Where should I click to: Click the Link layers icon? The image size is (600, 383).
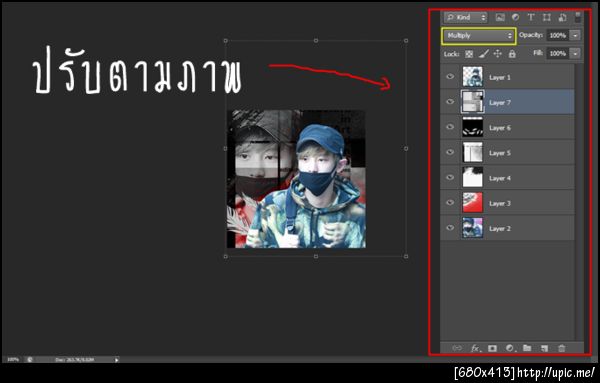pyautogui.click(x=457, y=348)
